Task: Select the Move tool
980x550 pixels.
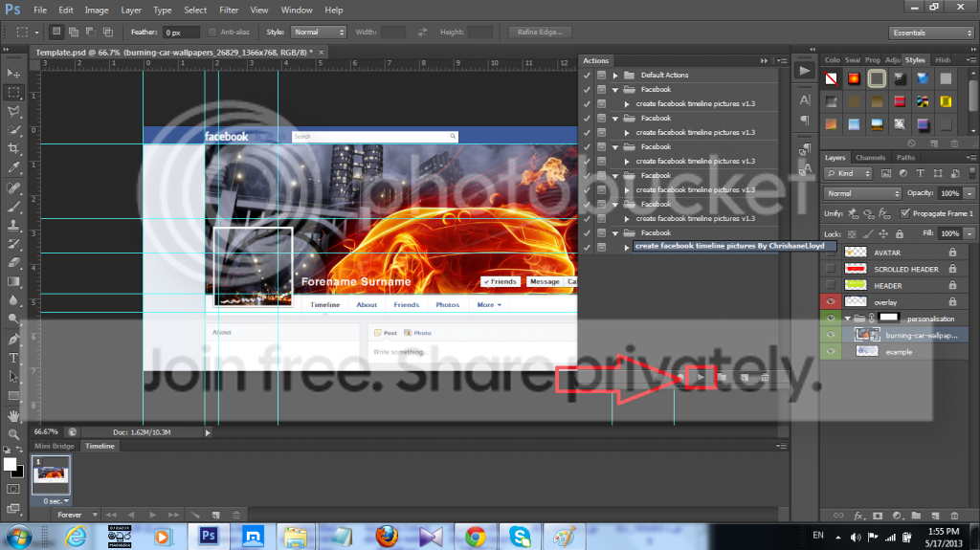Action: [x=13, y=74]
